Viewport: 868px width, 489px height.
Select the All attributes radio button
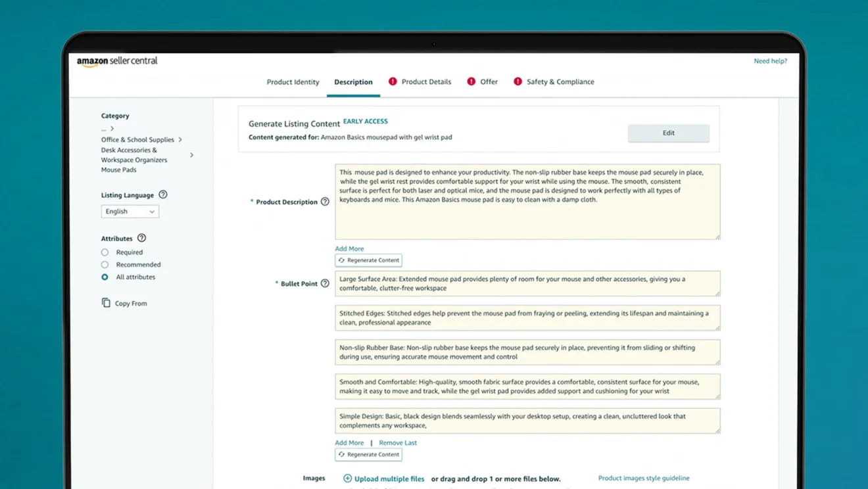click(x=105, y=277)
